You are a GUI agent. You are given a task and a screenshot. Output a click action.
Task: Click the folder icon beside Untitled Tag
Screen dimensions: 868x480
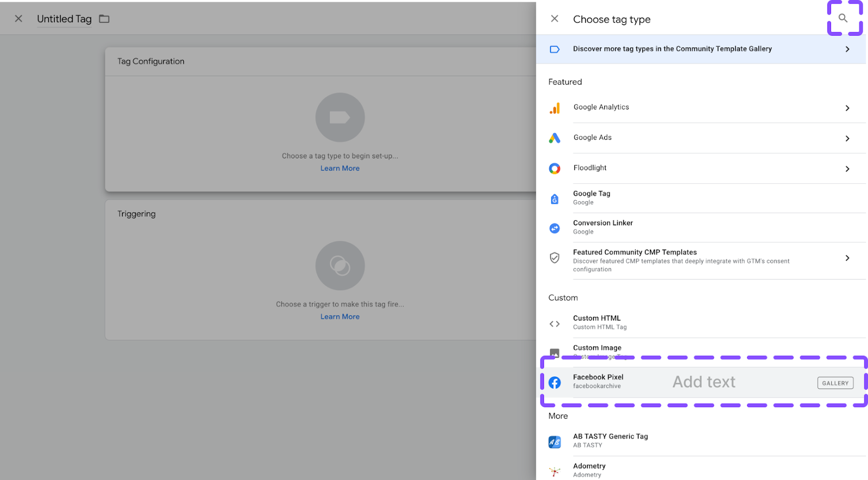pos(104,19)
